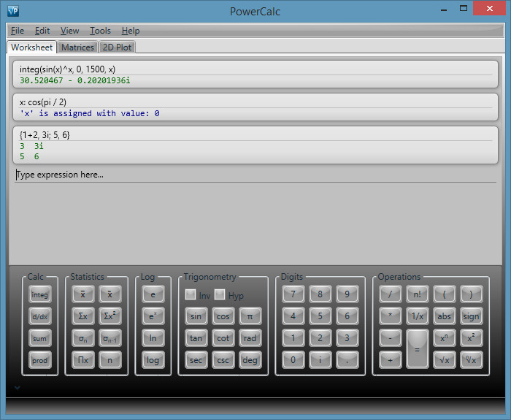Select the integ(sin(x)^x, 0, 1500, x) entry
511x420 pixels.
[255, 75]
